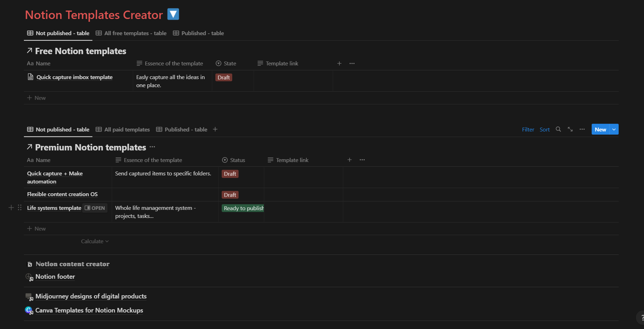Click the blue down-triangle emoji in page title
The height and width of the screenshot is (329, 644).
[173, 14]
